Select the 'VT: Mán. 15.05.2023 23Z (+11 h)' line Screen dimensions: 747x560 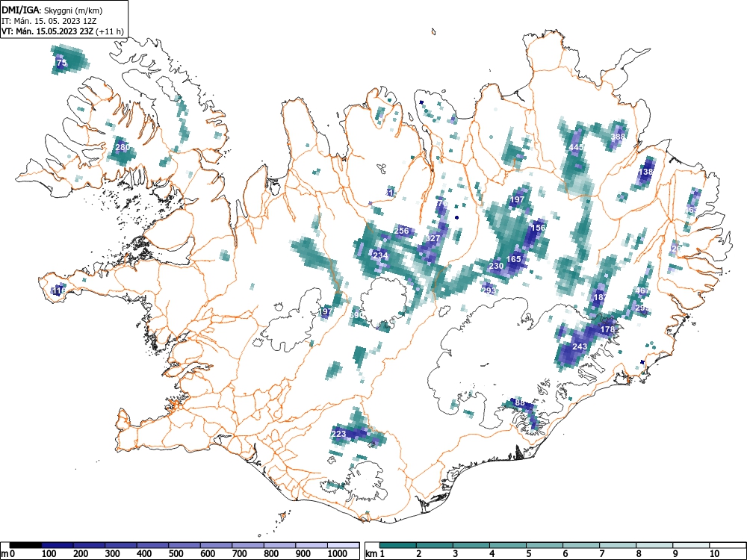click(x=63, y=31)
